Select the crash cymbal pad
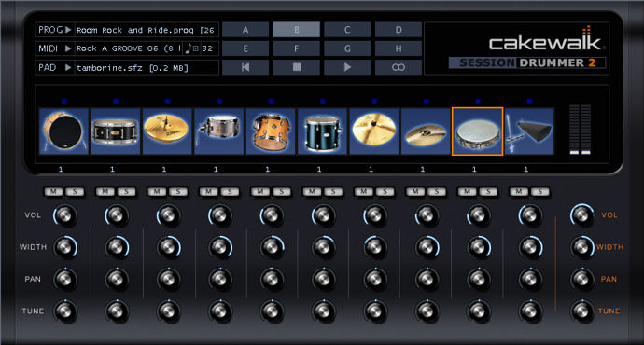This screenshot has width=644, height=345. (x=426, y=131)
